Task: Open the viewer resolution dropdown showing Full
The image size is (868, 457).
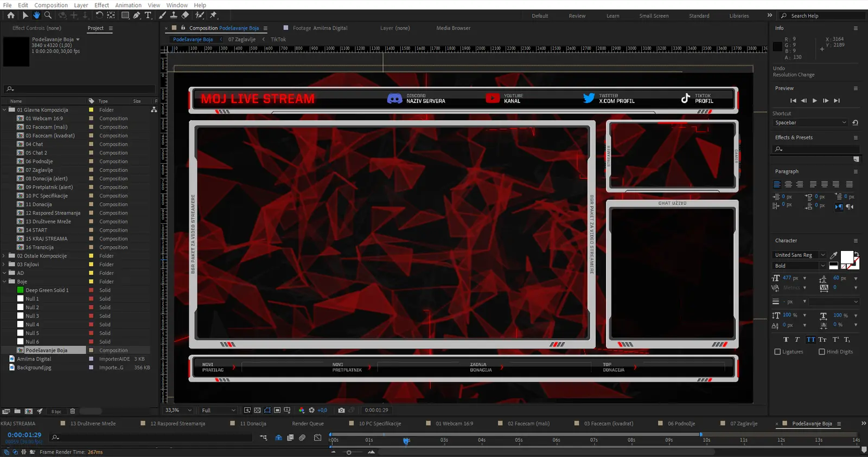Action: pos(218,410)
